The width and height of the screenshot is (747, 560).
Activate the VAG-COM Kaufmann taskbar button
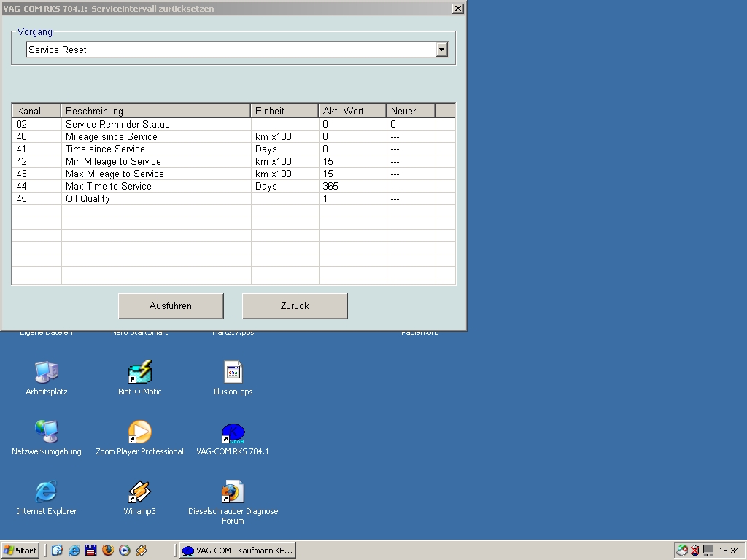click(238, 551)
